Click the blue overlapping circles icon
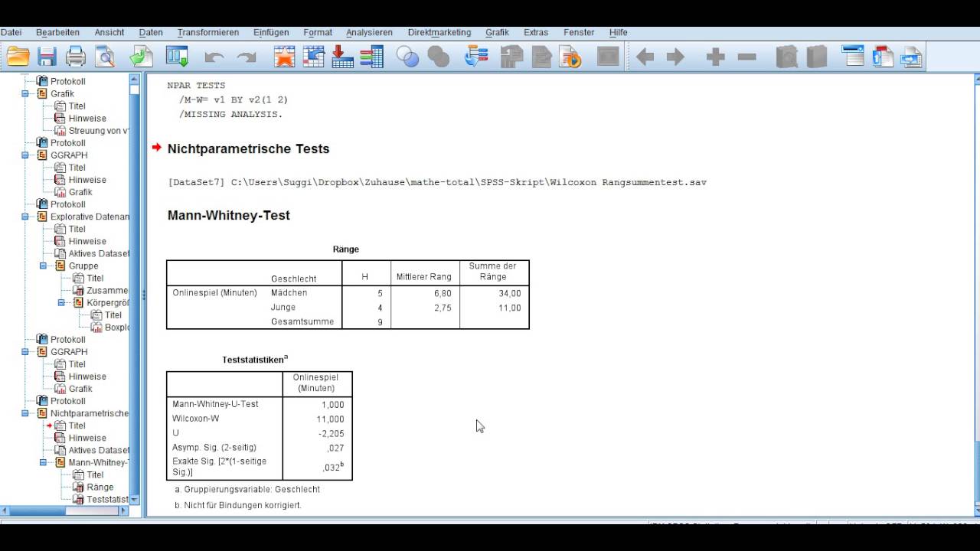Screen dimensions: 980x551 tap(408, 57)
